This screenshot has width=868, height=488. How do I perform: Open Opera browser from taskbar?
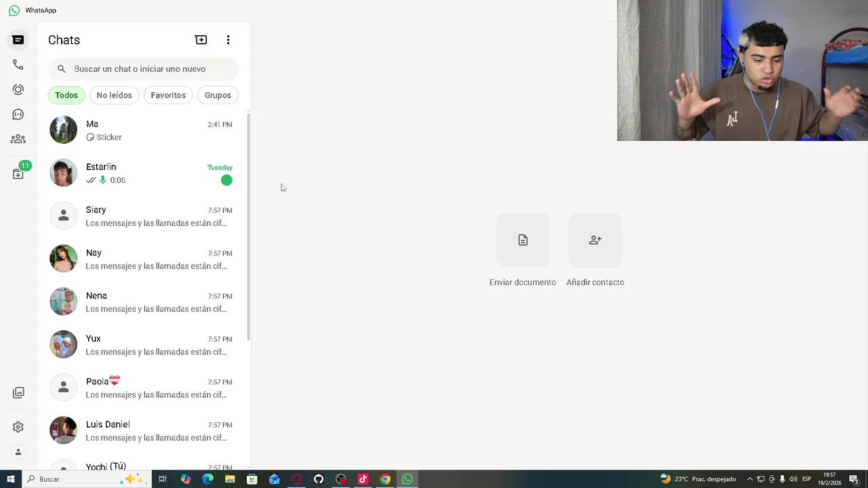coord(296,479)
